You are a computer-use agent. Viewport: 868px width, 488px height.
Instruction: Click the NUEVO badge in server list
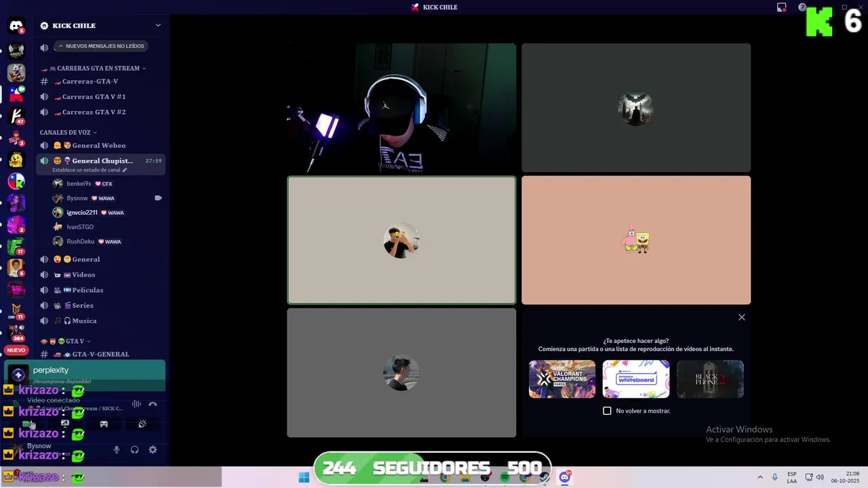tap(16, 350)
